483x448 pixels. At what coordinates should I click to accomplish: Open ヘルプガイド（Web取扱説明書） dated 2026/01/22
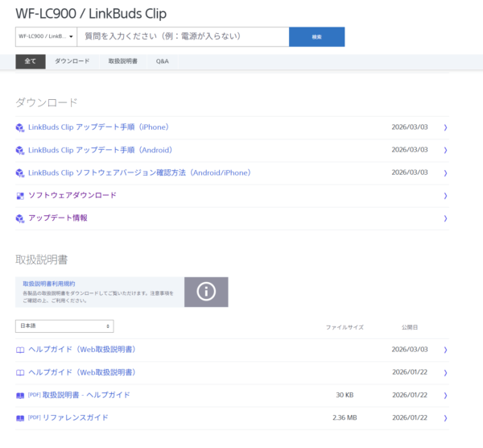82,372
